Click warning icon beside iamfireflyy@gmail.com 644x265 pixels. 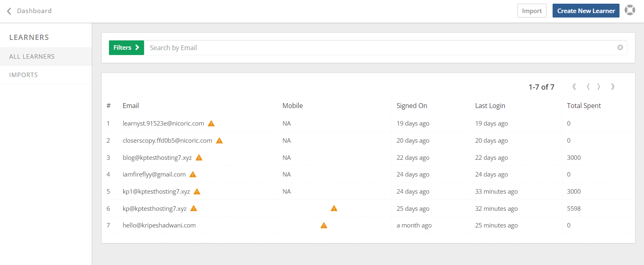click(x=193, y=174)
